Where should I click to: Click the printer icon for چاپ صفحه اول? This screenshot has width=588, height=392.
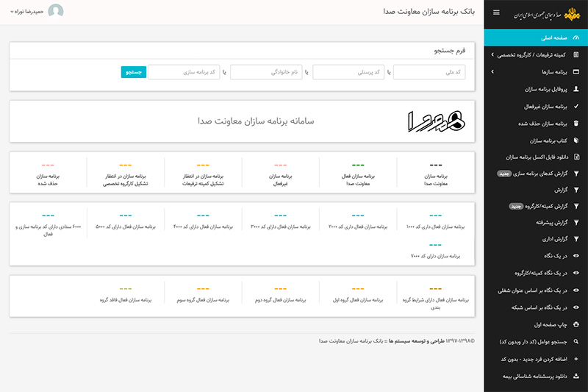point(576,324)
